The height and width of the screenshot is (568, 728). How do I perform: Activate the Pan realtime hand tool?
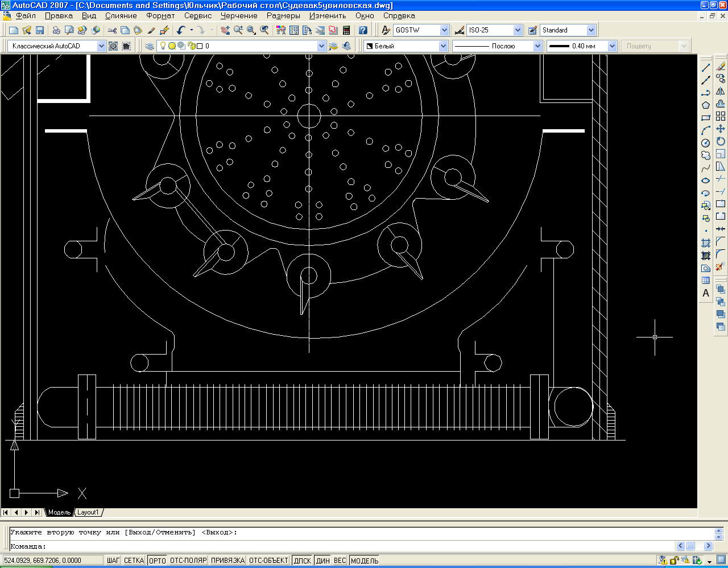(225, 30)
